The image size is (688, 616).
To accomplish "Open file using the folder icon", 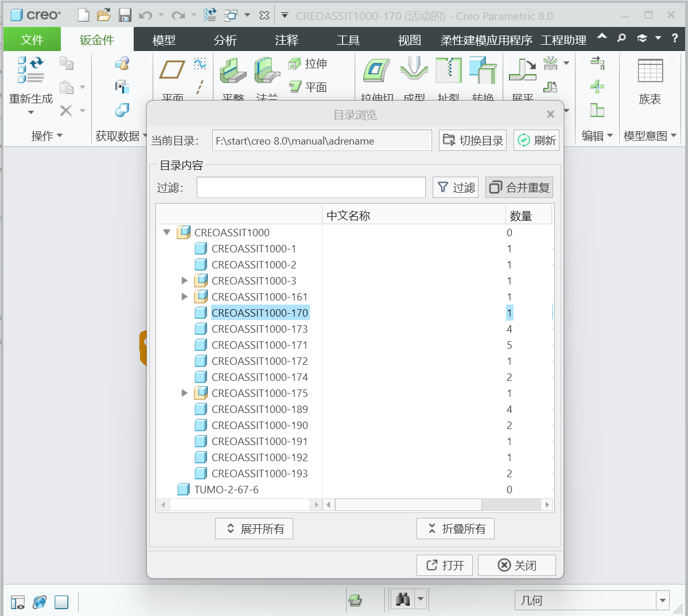I will coord(104,15).
